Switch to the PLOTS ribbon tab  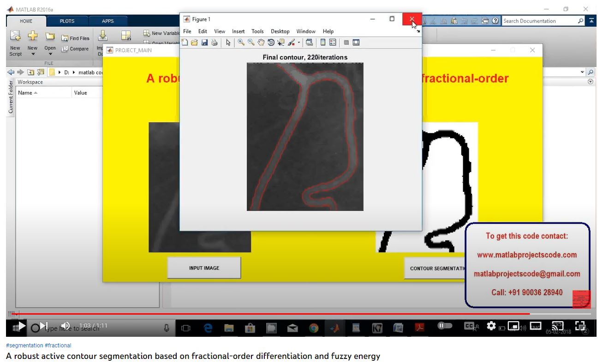(x=67, y=21)
